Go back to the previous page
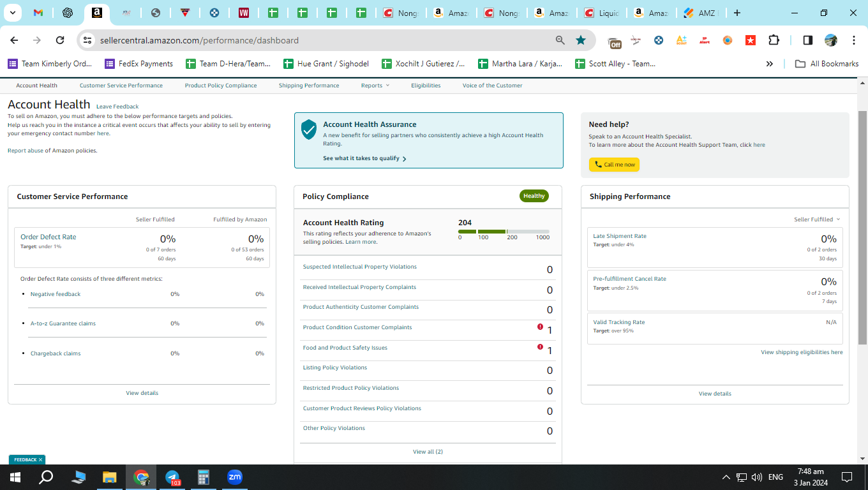 click(x=15, y=40)
